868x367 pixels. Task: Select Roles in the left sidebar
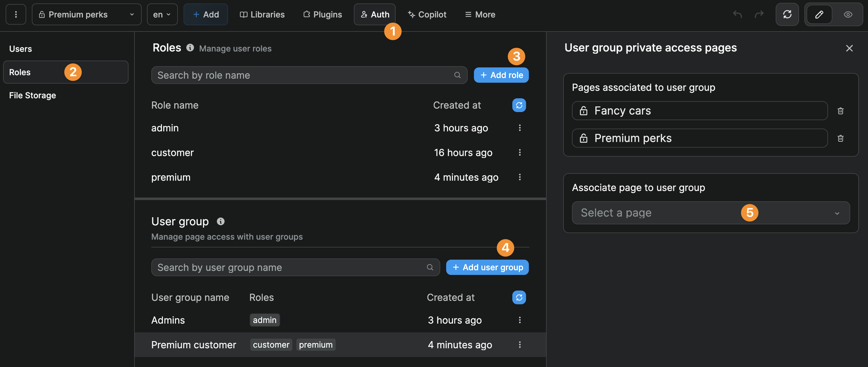tap(34, 72)
